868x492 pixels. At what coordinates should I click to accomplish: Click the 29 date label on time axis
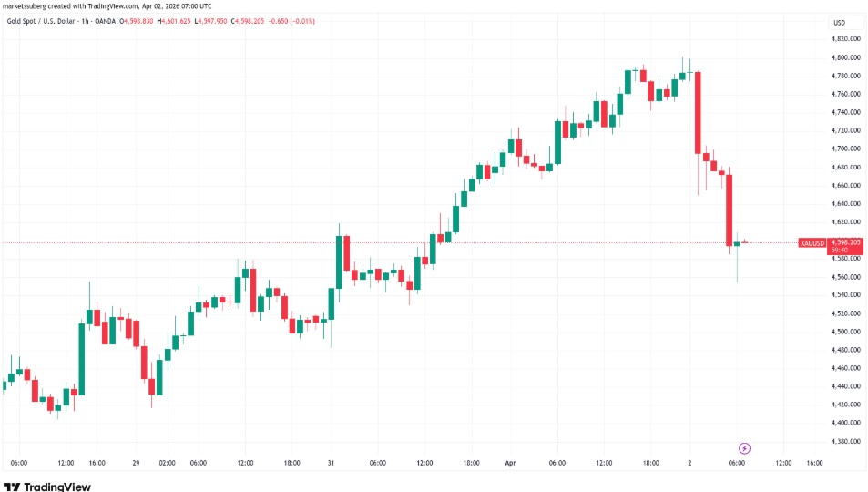click(x=136, y=463)
